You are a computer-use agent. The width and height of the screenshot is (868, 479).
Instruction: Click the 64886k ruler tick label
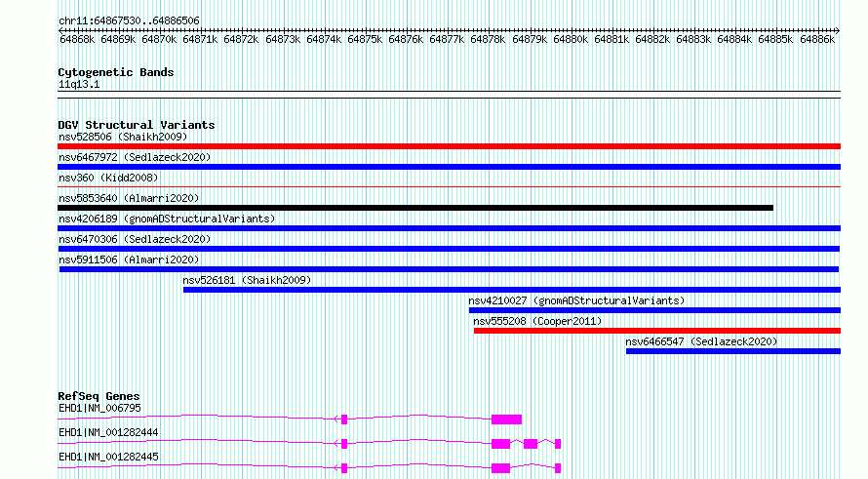[817, 39]
